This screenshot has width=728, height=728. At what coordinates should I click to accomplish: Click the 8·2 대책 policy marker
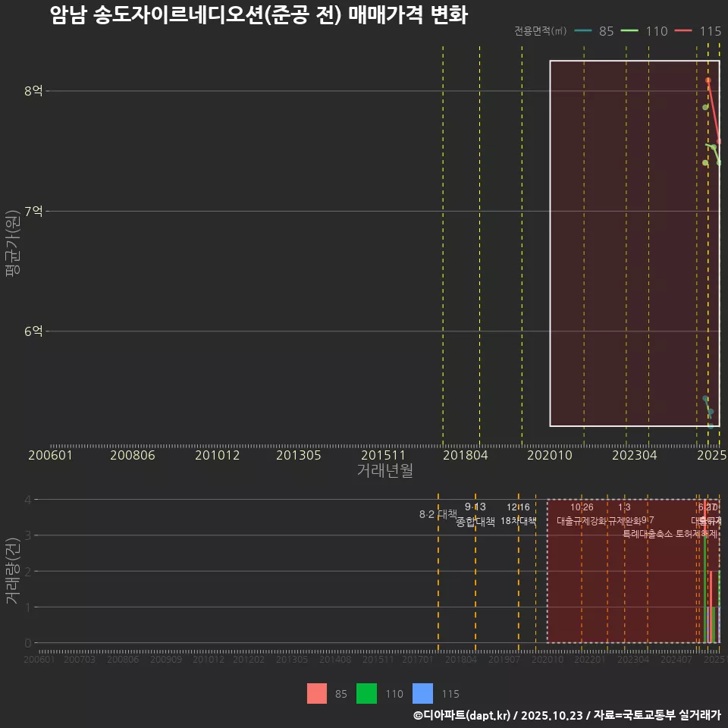pyautogui.click(x=438, y=513)
